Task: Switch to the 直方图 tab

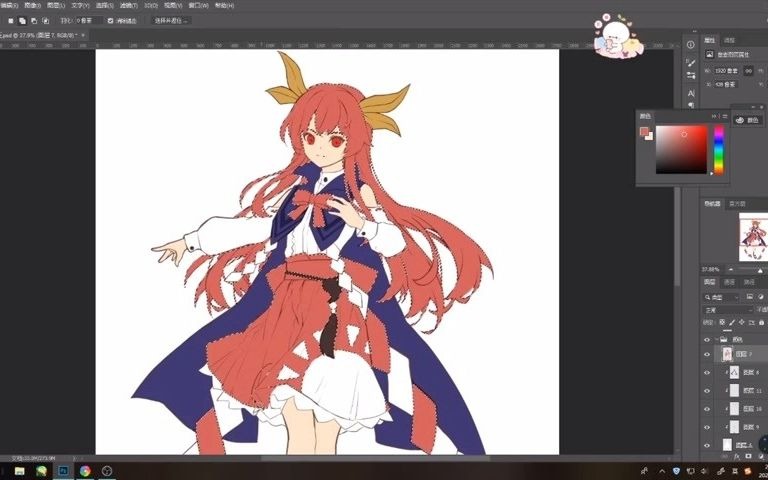Action: tap(737, 204)
